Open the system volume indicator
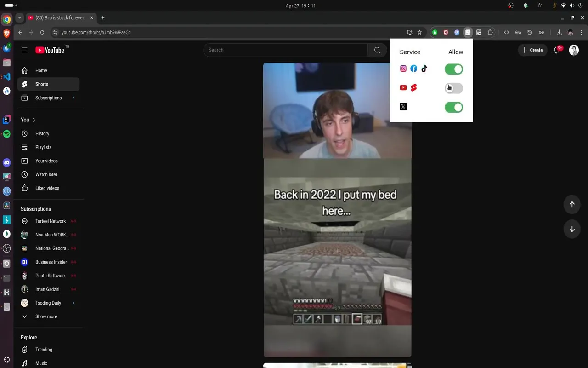This screenshot has height=368, width=588. coord(572,6)
